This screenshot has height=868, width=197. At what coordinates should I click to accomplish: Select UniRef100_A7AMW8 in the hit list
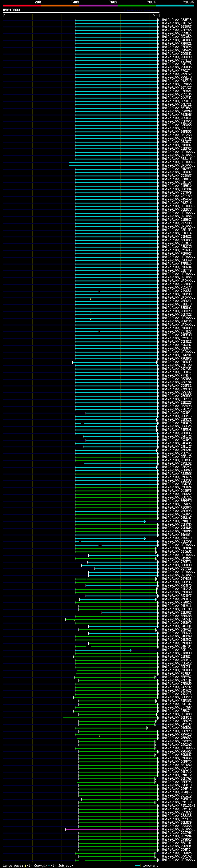point(177,653)
